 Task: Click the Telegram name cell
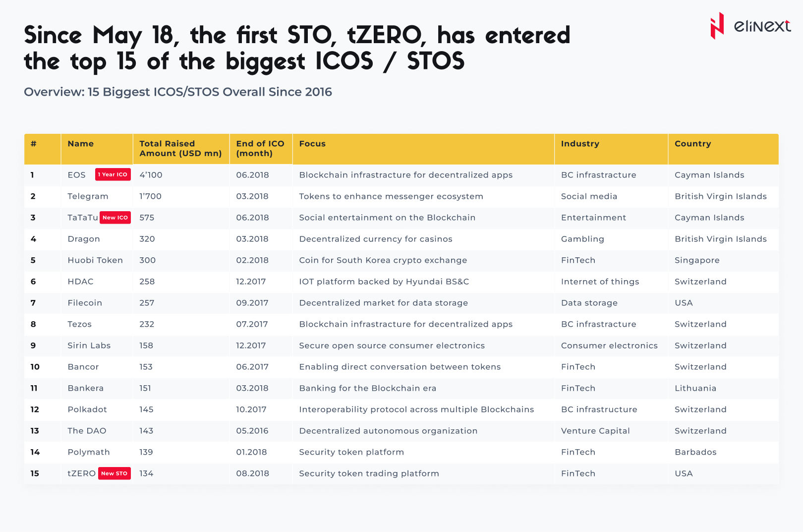click(88, 196)
